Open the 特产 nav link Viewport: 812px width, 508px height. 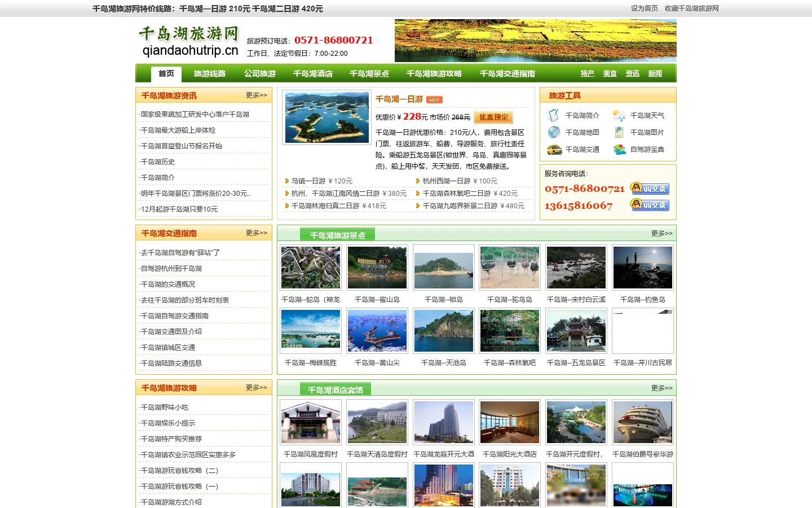[588, 74]
